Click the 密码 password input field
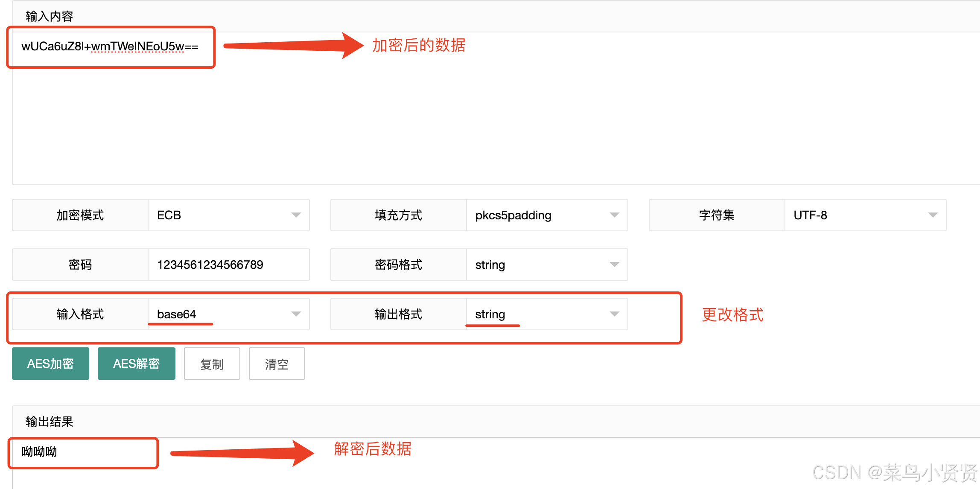 coord(228,265)
